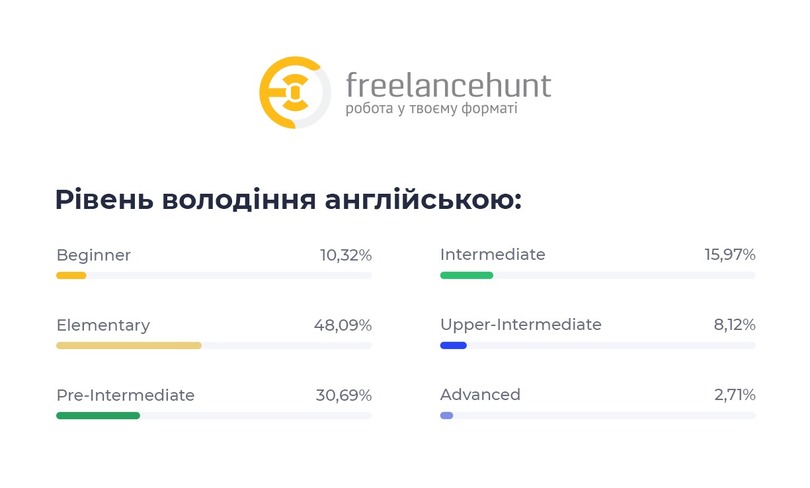Click the Elementary progress bar fill
Image resolution: width=810 pixels, height=488 pixels.
tap(129, 345)
